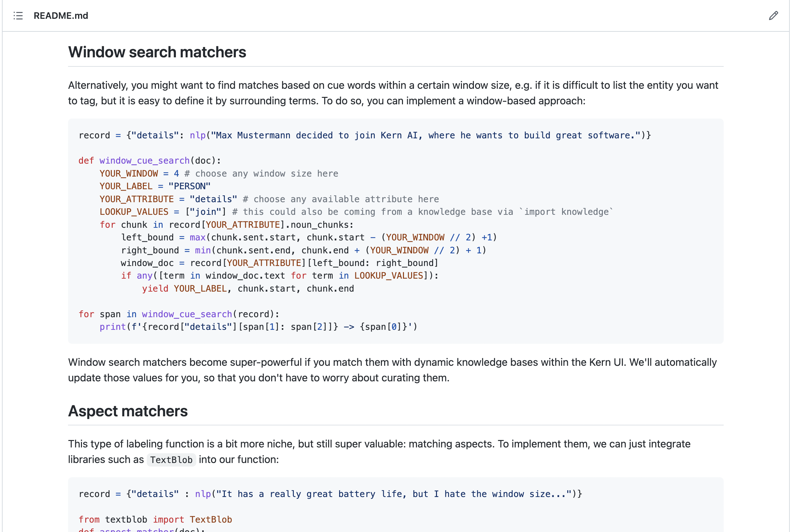Click the print f-string code line
The width and height of the screenshot is (793, 532).
coord(258,327)
